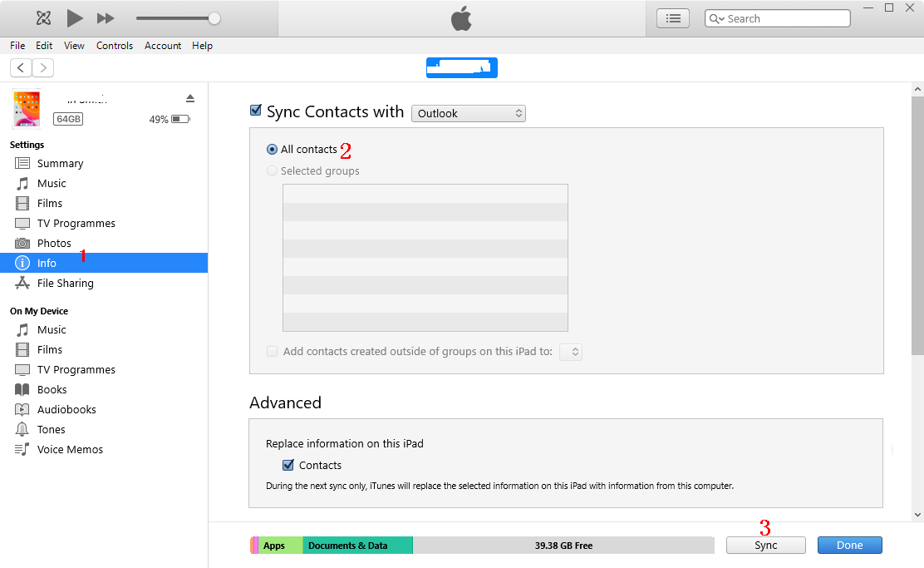Click the back navigation chevron

[x=21, y=68]
